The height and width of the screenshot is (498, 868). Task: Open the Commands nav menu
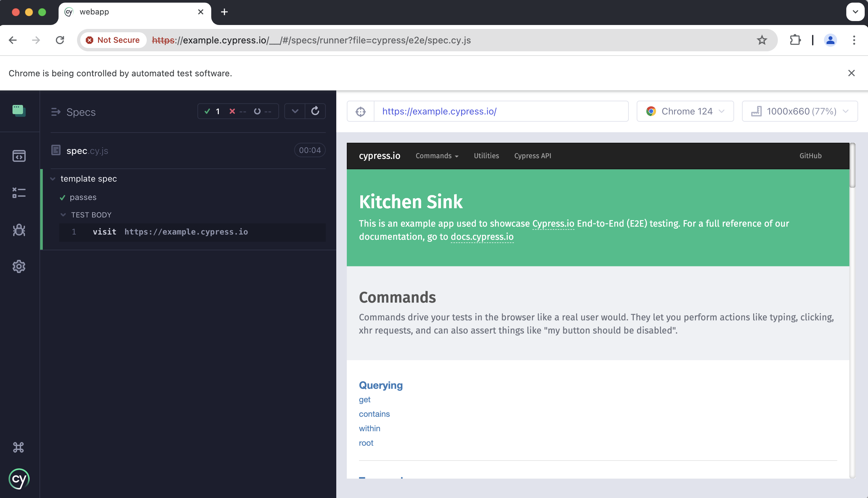click(437, 156)
